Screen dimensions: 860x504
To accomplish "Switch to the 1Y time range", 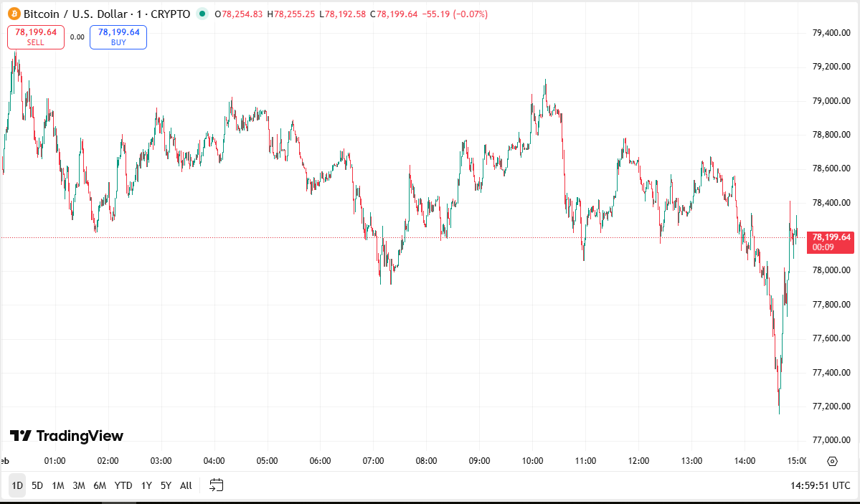I will tap(146, 485).
